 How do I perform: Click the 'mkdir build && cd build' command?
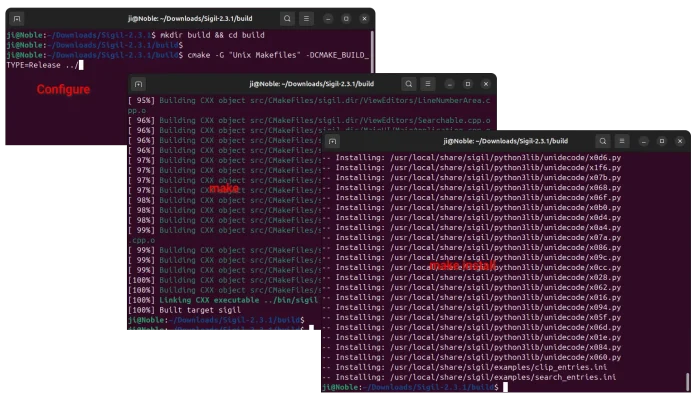pyautogui.click(x=212, y=35)
